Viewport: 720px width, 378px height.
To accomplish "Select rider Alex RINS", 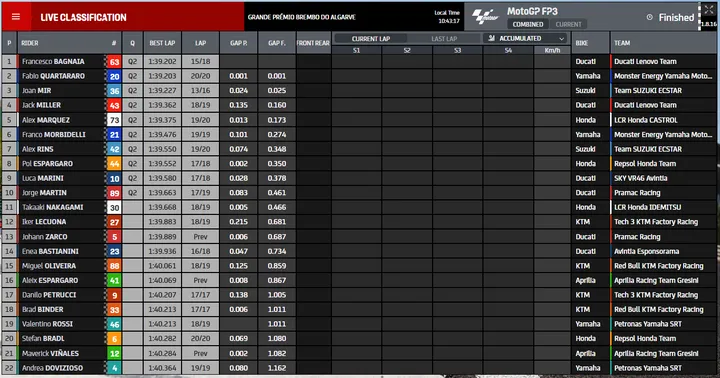I will click(x=37, y=149).
